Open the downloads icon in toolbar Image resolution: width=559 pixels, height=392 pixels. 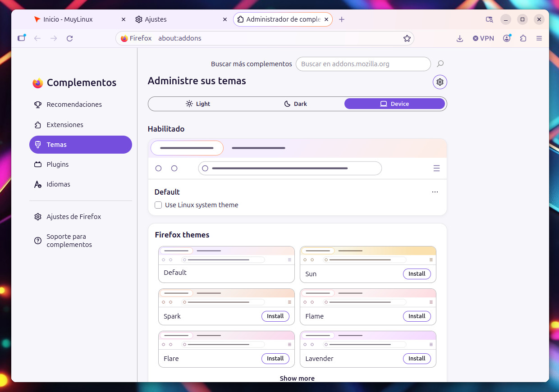pos(460,38)
